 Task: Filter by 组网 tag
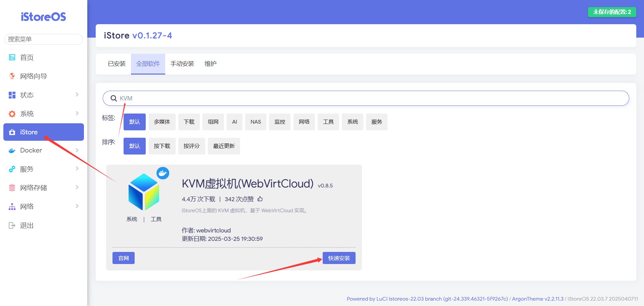click(213, 122)
